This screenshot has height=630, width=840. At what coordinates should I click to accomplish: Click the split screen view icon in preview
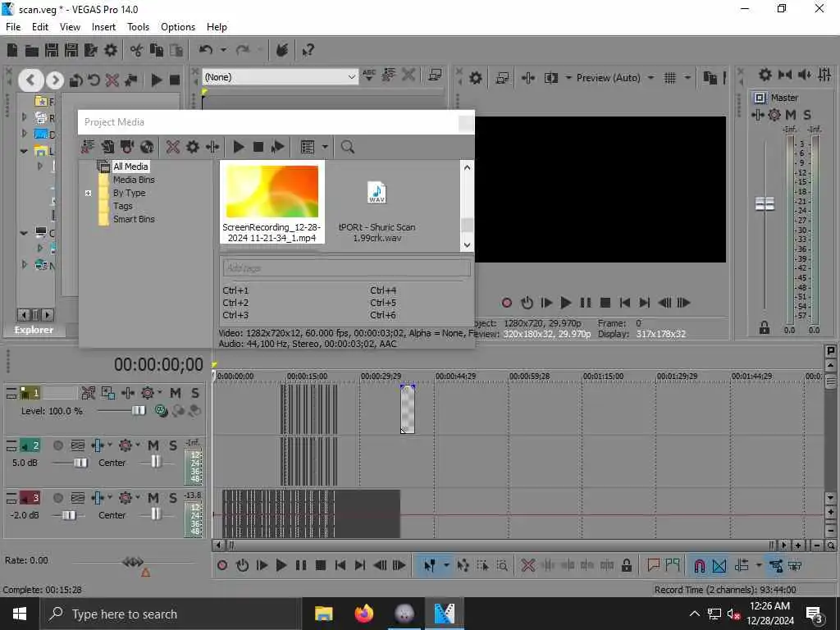tap(550, 78)
